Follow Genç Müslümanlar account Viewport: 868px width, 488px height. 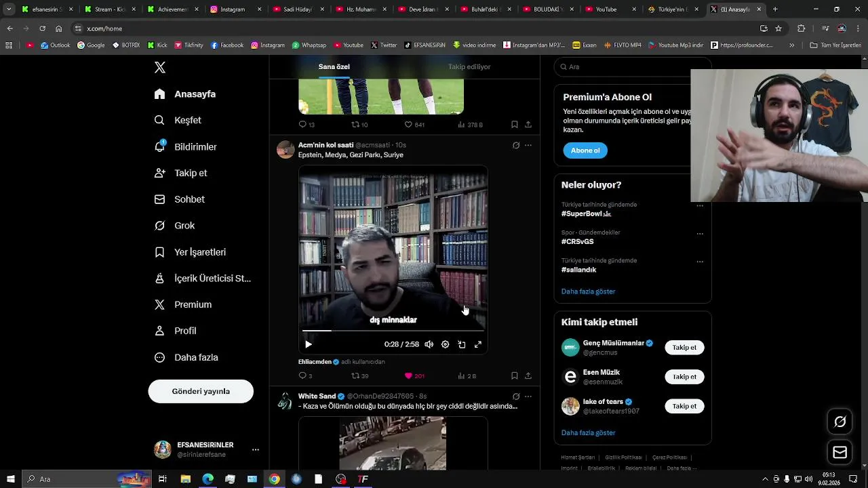[x=684, y=348]
